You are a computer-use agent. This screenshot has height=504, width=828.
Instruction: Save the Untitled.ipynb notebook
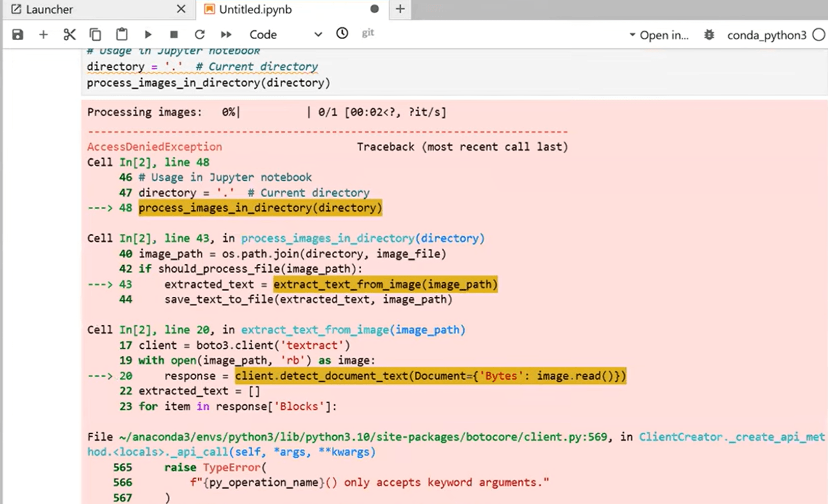click(x=17, y=34)
